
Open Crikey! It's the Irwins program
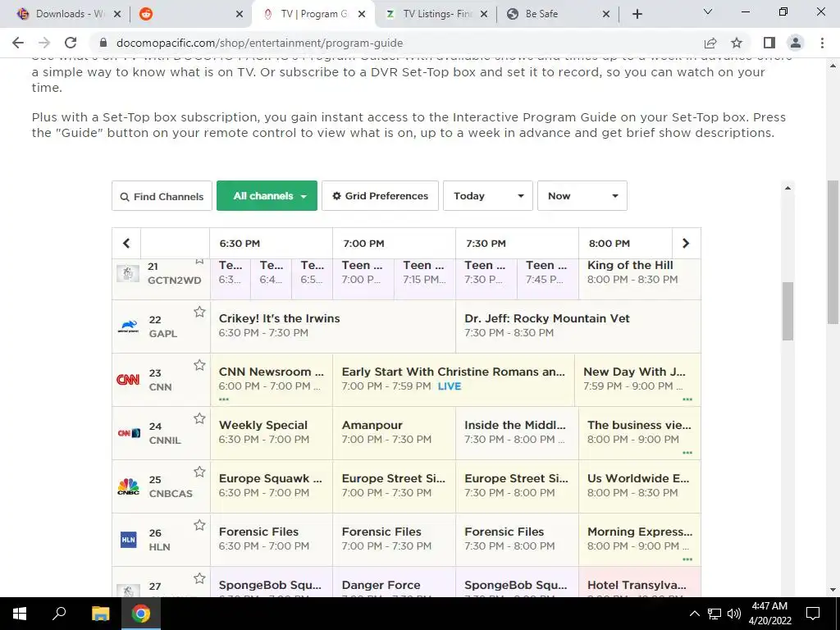(x=333, y=326)
